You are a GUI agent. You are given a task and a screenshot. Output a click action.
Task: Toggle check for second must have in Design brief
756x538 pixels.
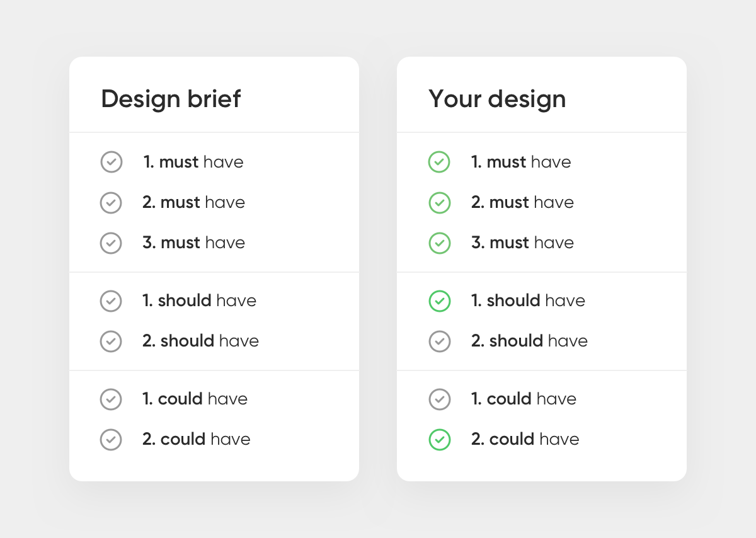tap(112, 202)
